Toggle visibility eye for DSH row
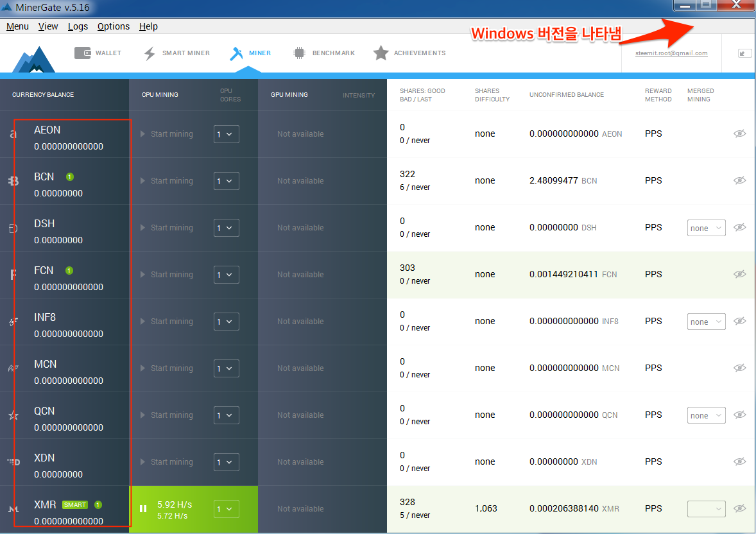The width and height of the screenshot is (756, 534). pyautogui.click(x=739, y=227)
